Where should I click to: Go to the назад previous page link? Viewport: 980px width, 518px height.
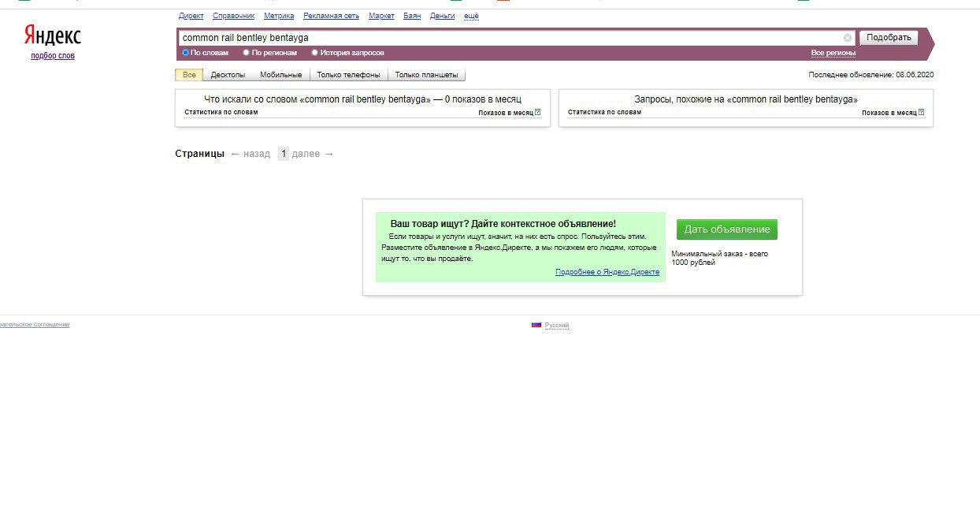251,154
